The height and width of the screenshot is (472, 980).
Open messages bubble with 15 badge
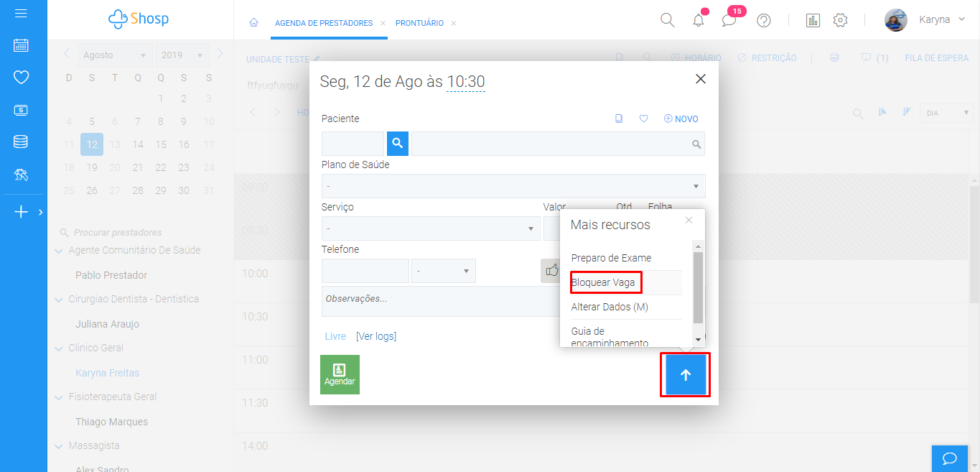click(729, 20)
